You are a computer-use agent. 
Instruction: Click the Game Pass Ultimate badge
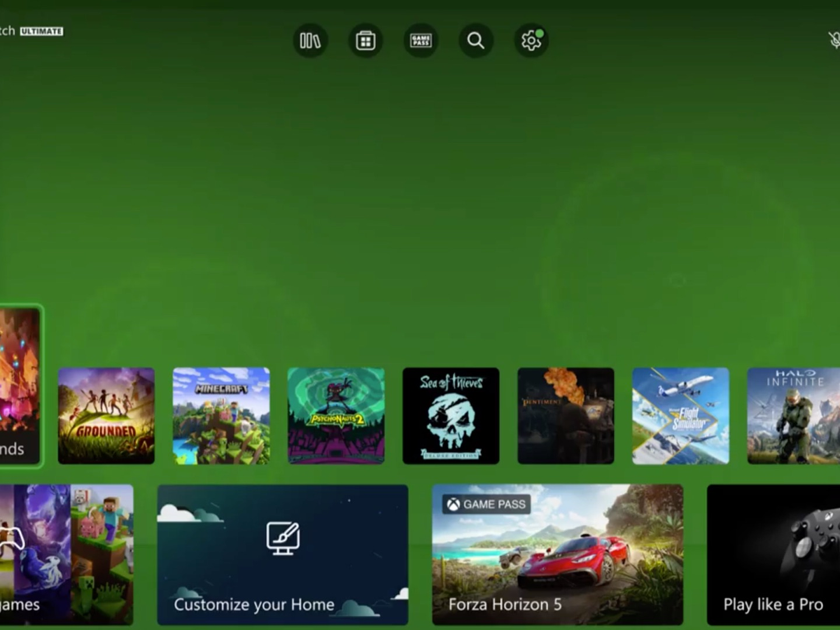[42, 31]
